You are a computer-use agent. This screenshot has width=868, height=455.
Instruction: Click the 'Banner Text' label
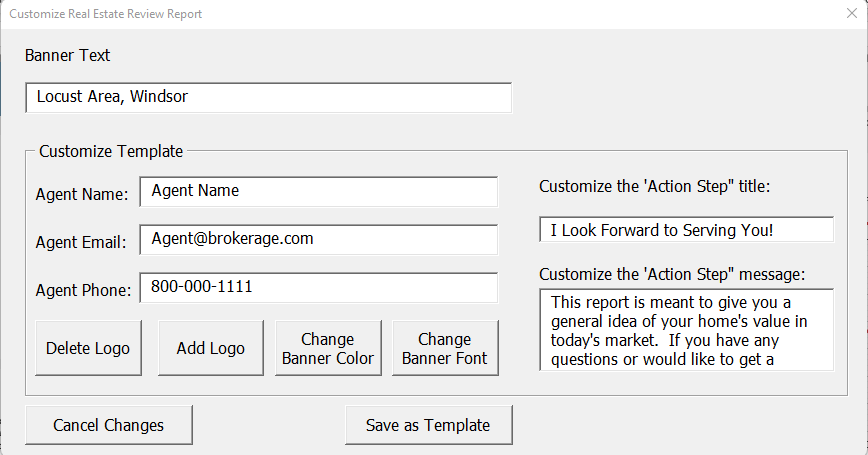pyautogui.click(x=68, y=56)
